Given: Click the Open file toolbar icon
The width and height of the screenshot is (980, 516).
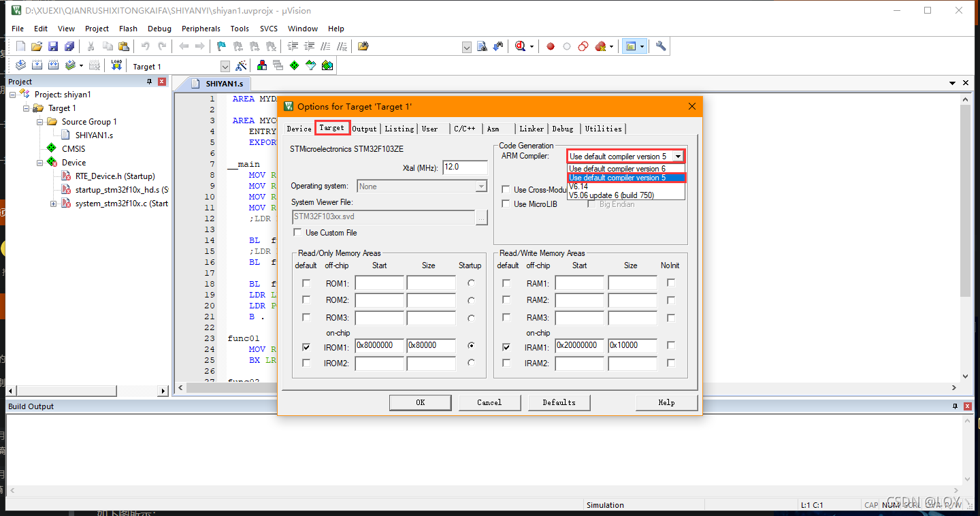Looking at the screenshot, I should [x=37, y=46].
